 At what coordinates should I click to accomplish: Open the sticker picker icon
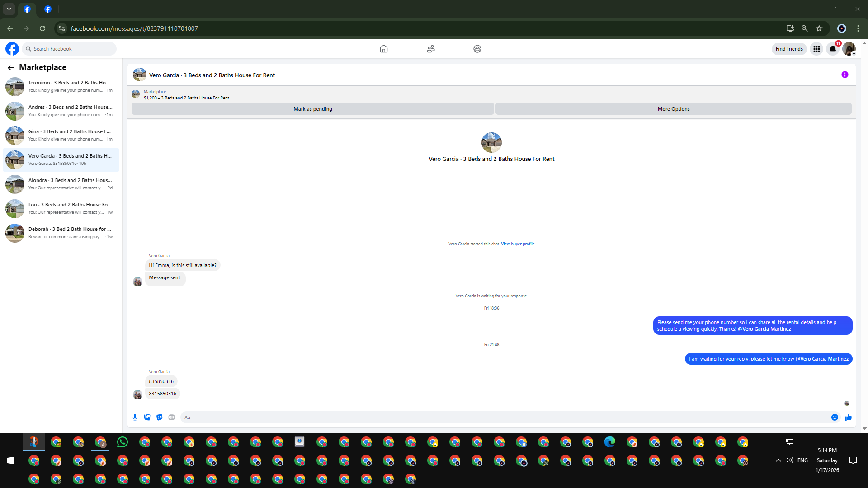tap(159, 418)
